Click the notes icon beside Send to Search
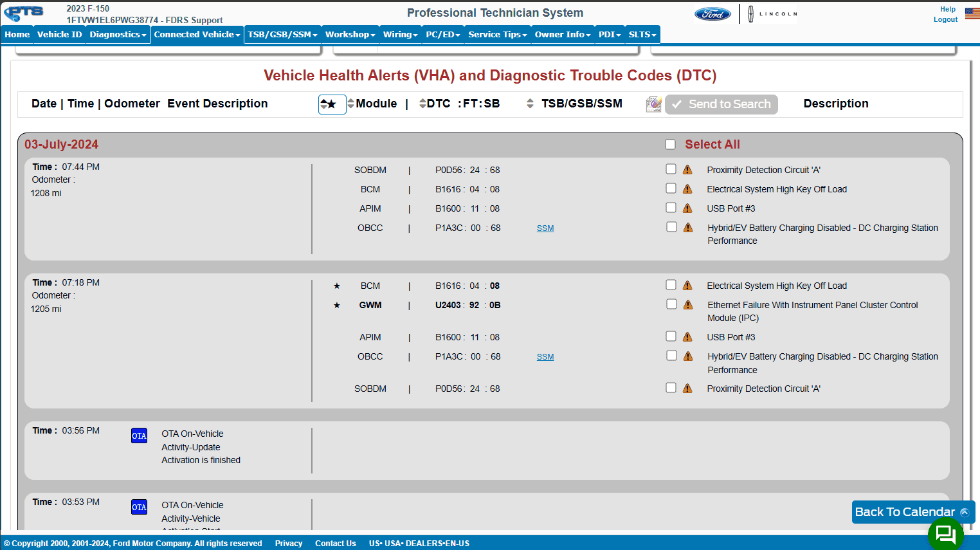980x550 pixels. tap(653, 104)
